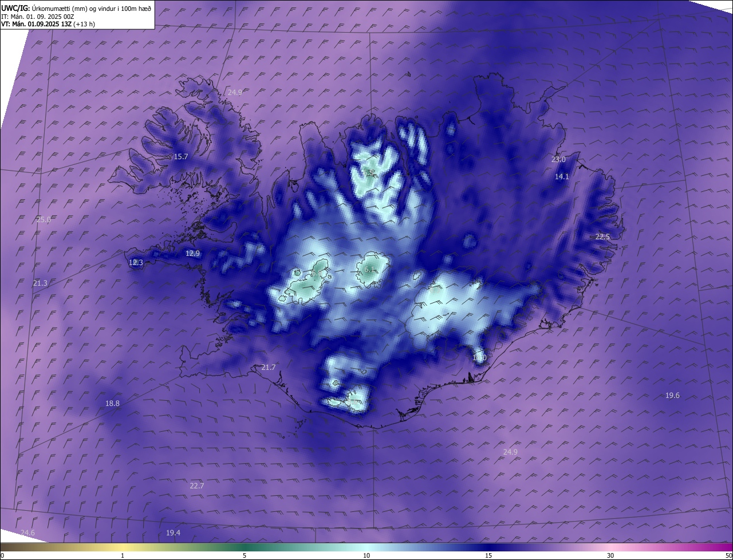733x560 pixels.
Task: Pick the 19.6 value label
Action: (x=672, y=396)
